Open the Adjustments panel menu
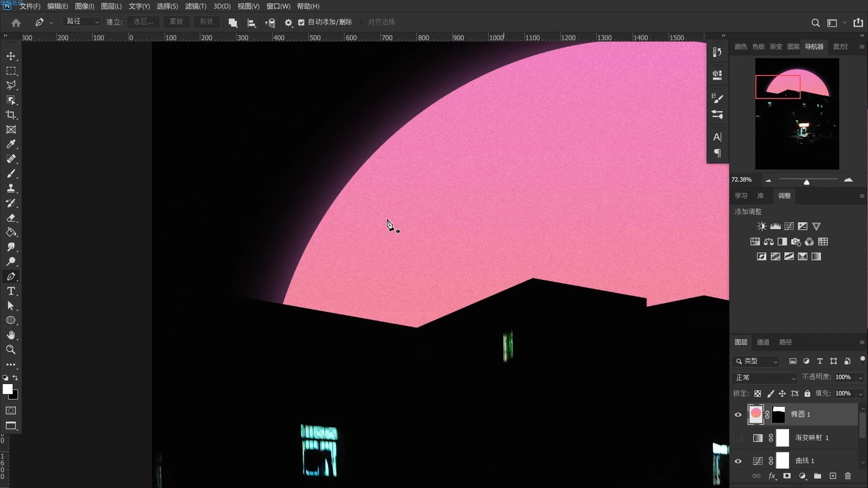868x488 pixels. pyautogui.click(x=862, y=196)
